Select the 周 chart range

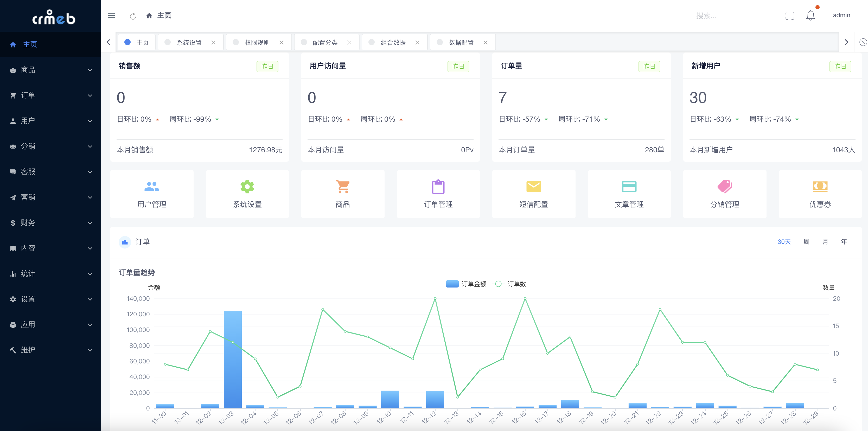tap(806, 242)
